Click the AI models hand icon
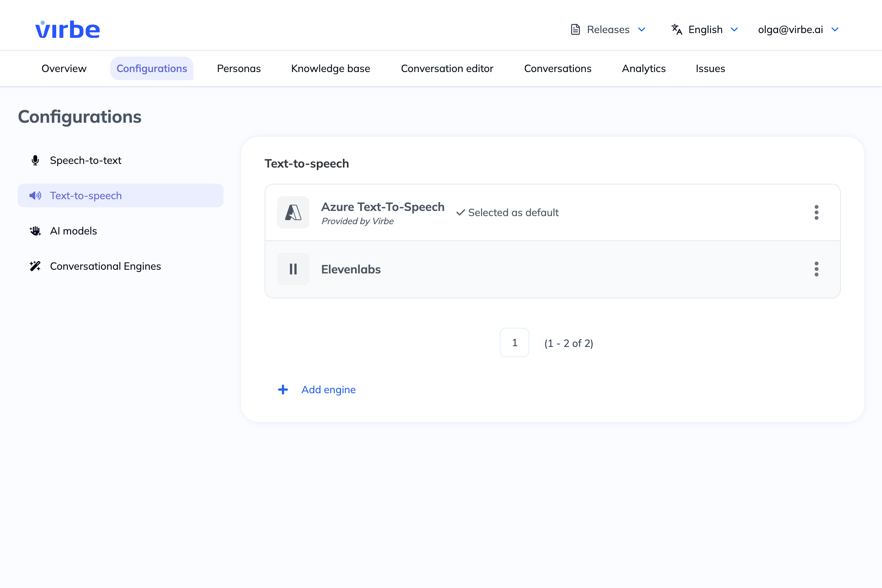 point(35,231)
